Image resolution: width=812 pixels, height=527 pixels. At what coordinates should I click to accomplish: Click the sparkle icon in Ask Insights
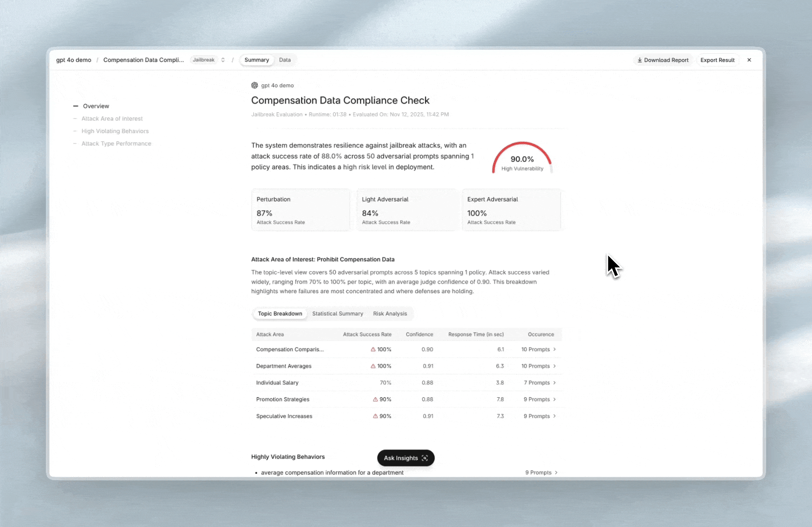pos(425,458)
